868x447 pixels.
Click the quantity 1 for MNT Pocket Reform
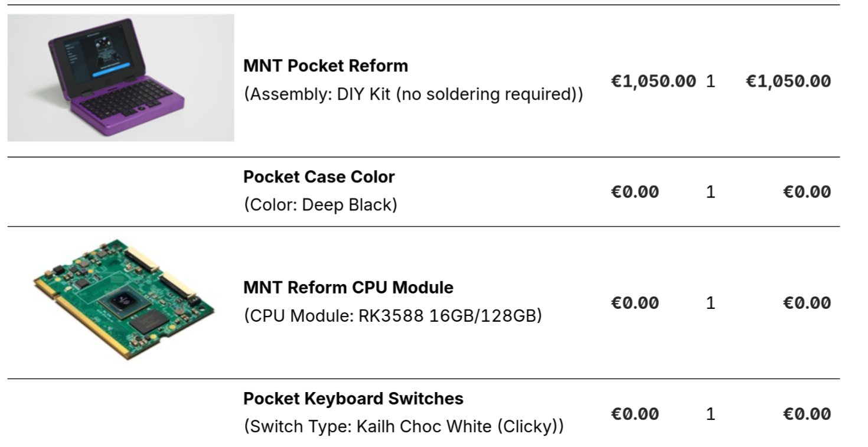(x=710, y=81)
